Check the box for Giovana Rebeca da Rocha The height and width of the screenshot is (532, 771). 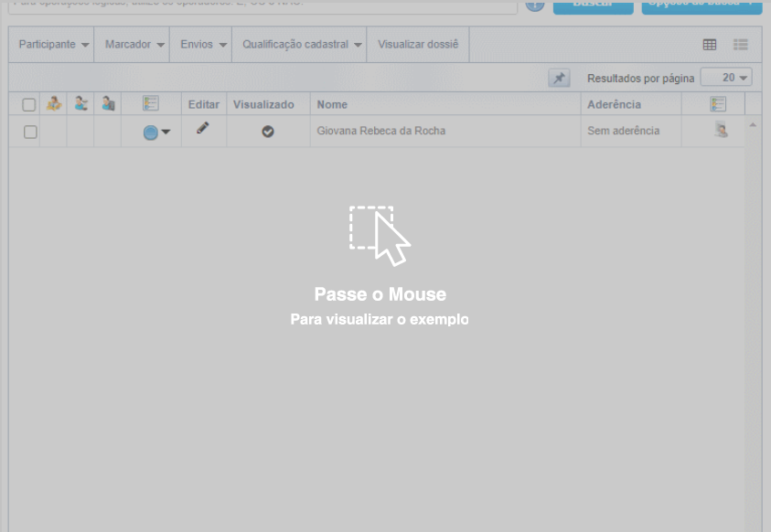click(x=30, y=132)
